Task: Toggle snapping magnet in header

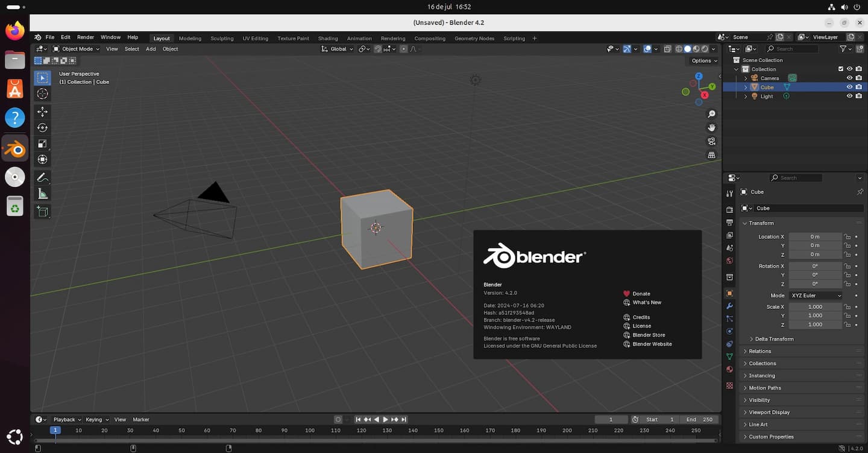Action: (x=377, y=49)
